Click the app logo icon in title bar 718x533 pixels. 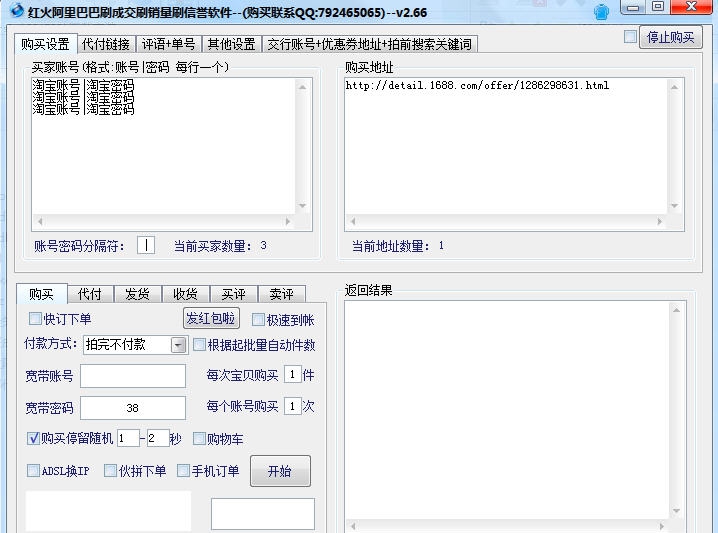[x=17, y=10]
